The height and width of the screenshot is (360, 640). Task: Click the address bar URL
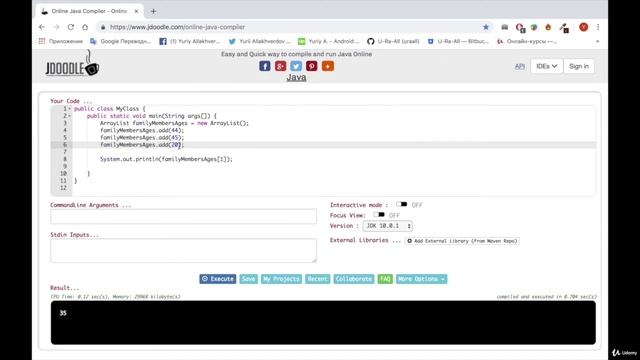click(x=178, y=27)
